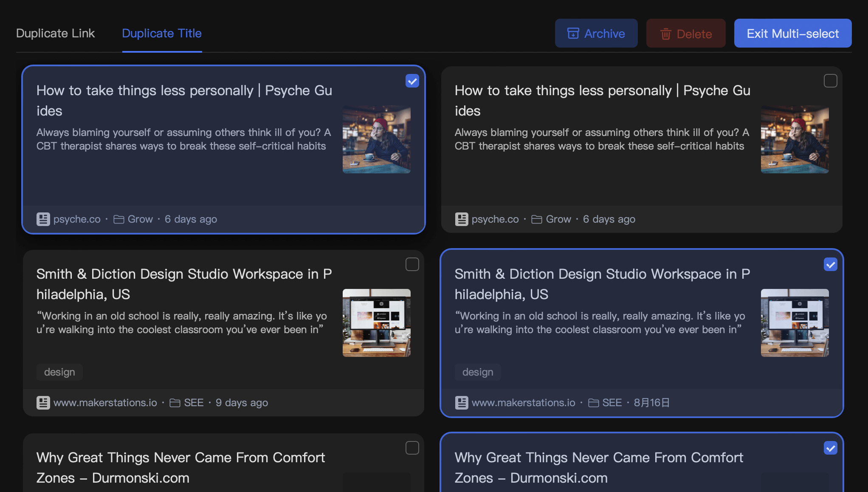Screen dimensions: 868x492
Task: Click the makerstations.io article icon in 9 days ago card
Action: 43,403
